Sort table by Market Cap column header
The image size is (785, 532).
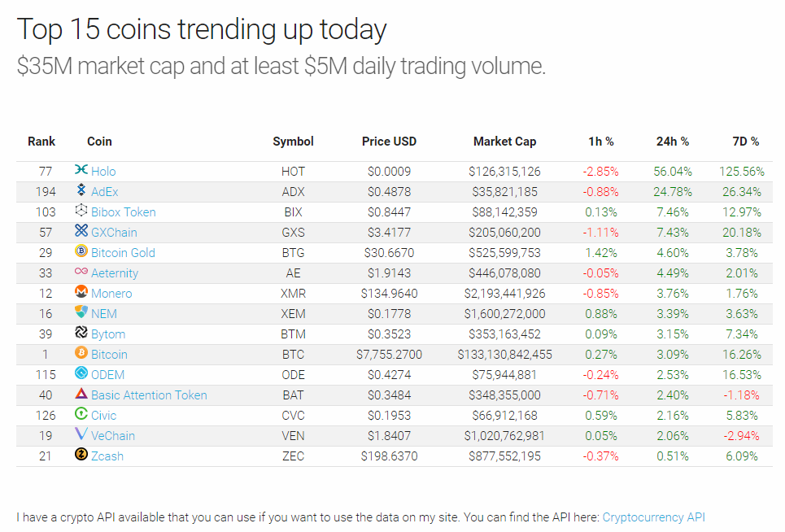click(504, 142)
